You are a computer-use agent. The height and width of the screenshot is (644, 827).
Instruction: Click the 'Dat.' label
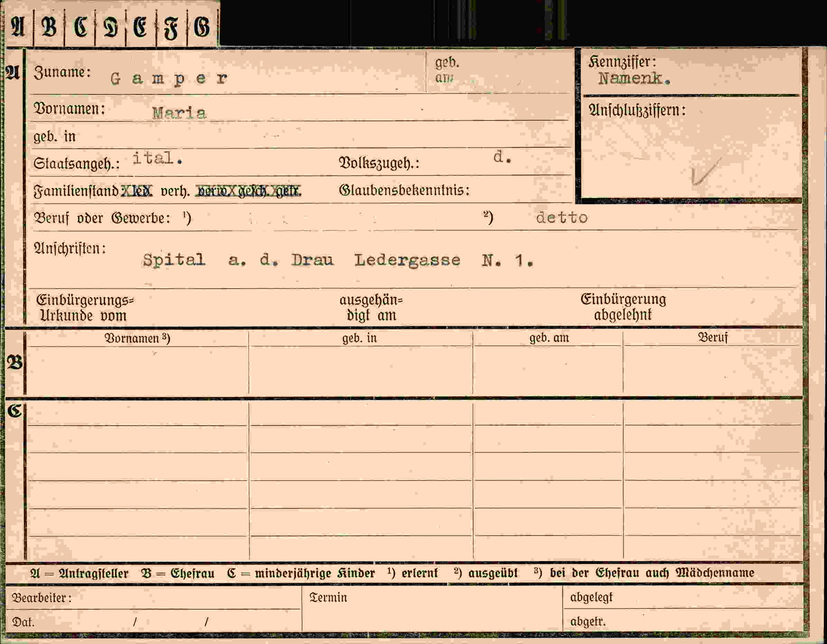coord(23,622)
